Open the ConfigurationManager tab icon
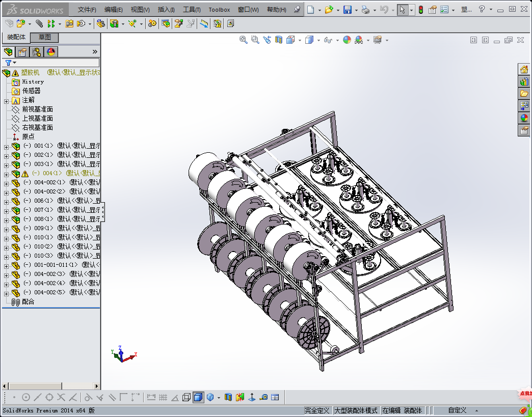The height and width of the screenshot is (417, 532). coord(37,52)
